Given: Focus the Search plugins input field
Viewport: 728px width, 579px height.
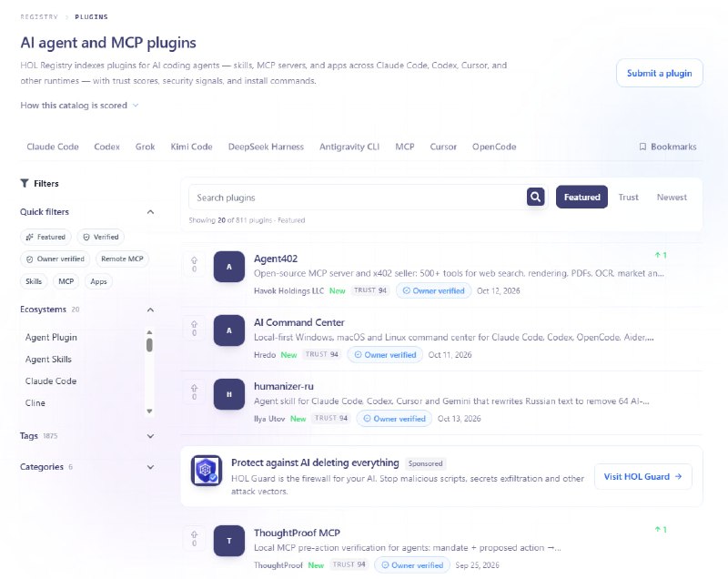Looking at the screenshot, I should pyautogui.click(x=358, y=198).
